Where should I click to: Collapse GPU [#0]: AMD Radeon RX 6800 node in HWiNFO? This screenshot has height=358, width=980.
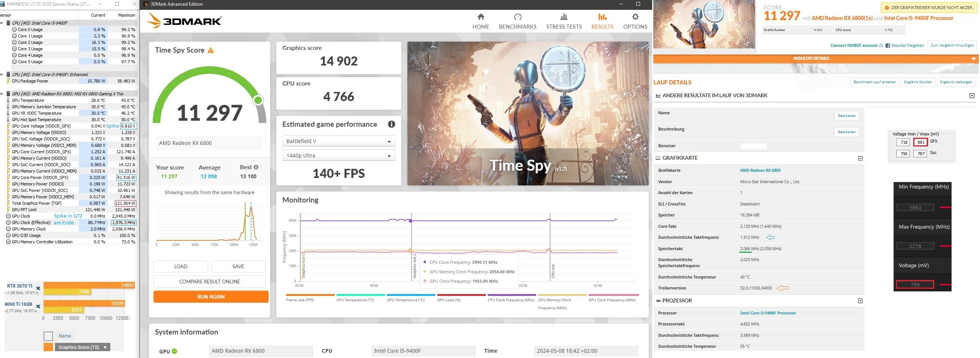pyautogui.click(x=2, y=94)
